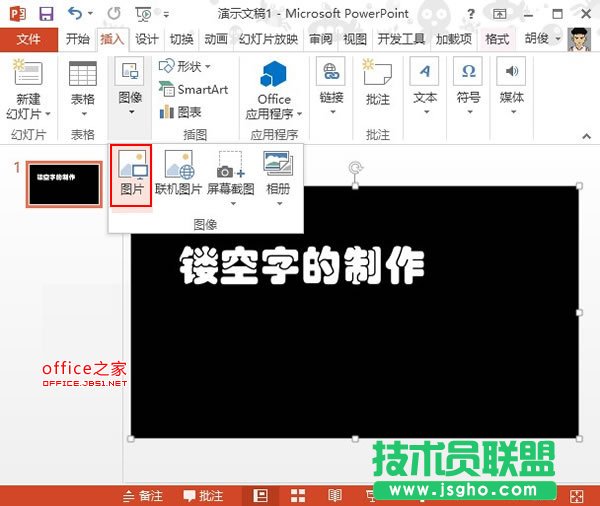Open the 符号 symbols group button
The image size is (600, 506).
tap(468, 87)
